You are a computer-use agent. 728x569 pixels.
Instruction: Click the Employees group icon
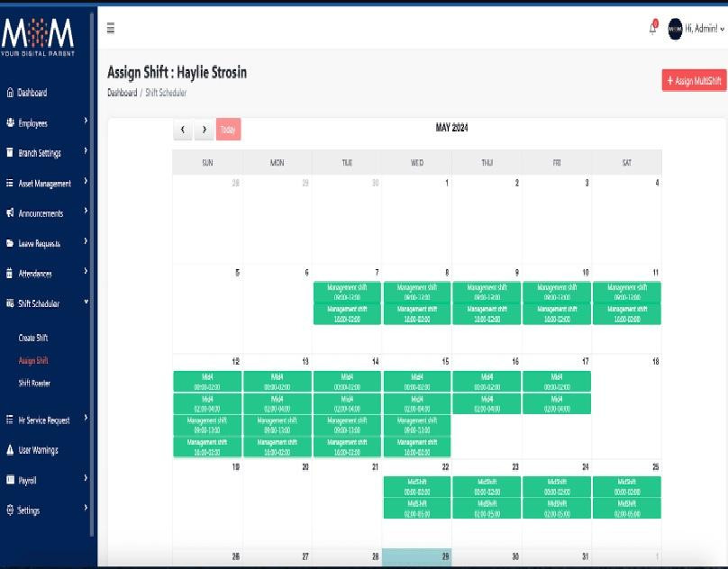(x=10, y=123)
